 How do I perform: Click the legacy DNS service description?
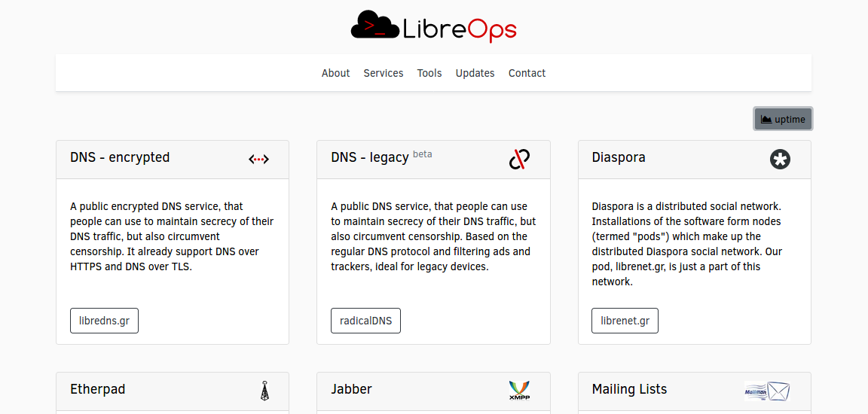(x=433, y=236)
